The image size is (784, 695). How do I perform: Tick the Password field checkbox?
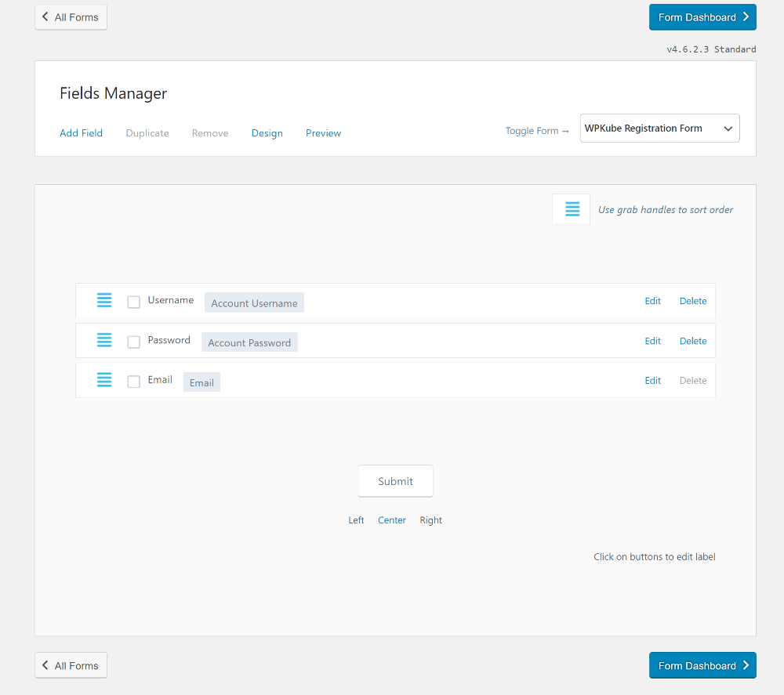[x=133, y=342]
